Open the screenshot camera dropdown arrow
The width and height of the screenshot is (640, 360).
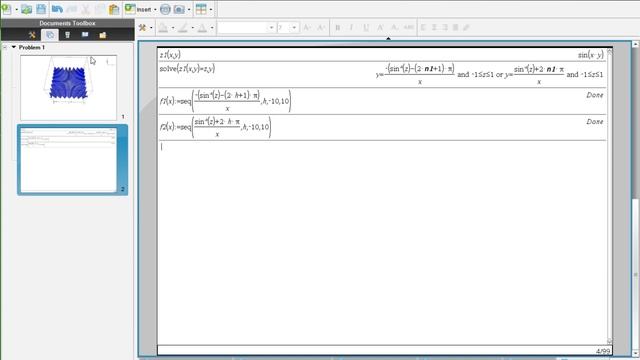coord(189,9)
